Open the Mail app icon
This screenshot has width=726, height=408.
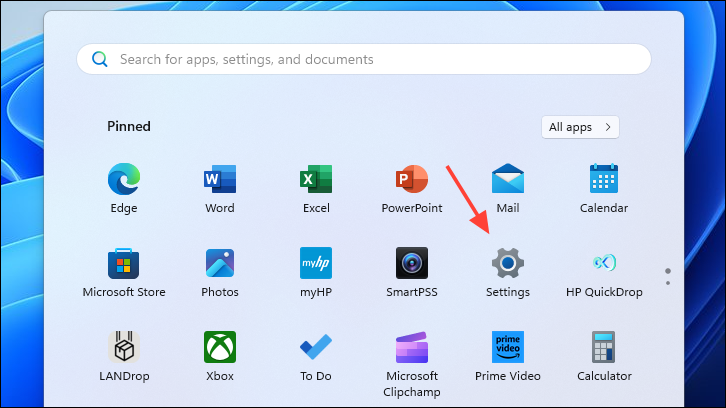508,179
